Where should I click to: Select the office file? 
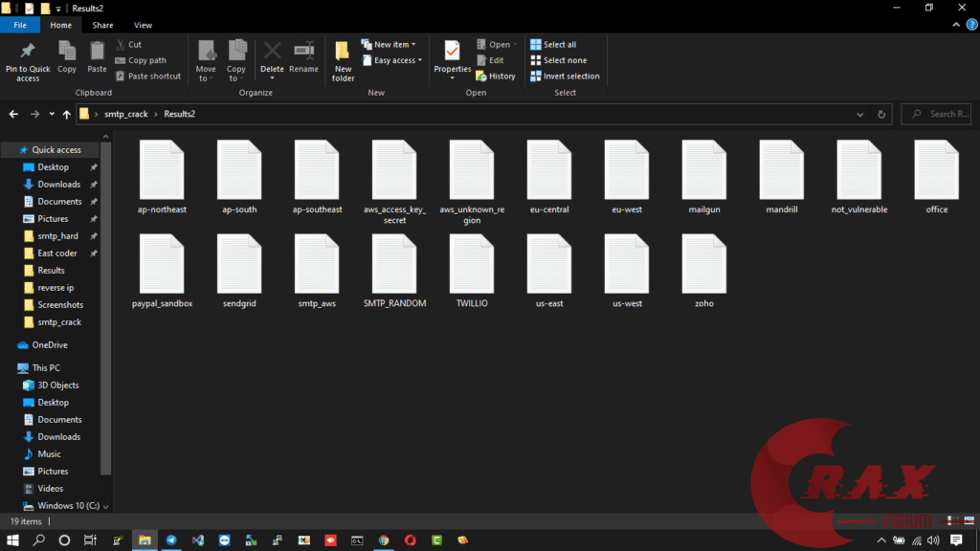[937, 177]
